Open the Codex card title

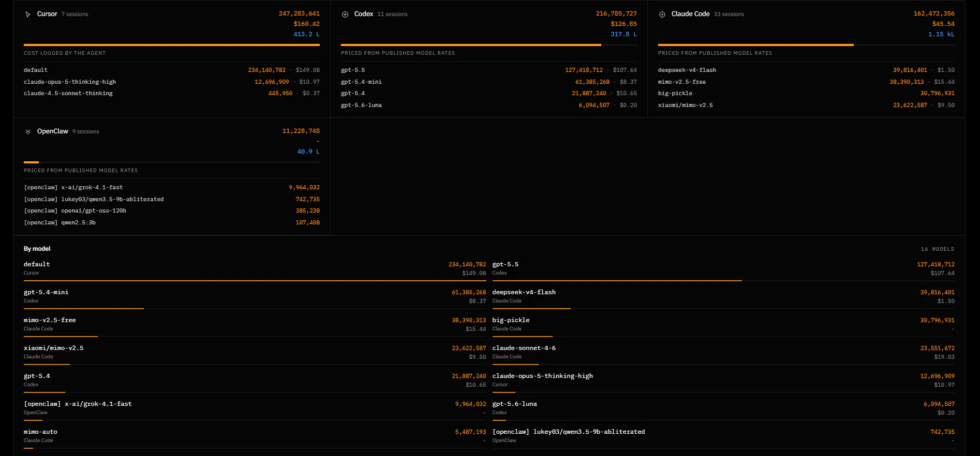click(x=364, y=14)
